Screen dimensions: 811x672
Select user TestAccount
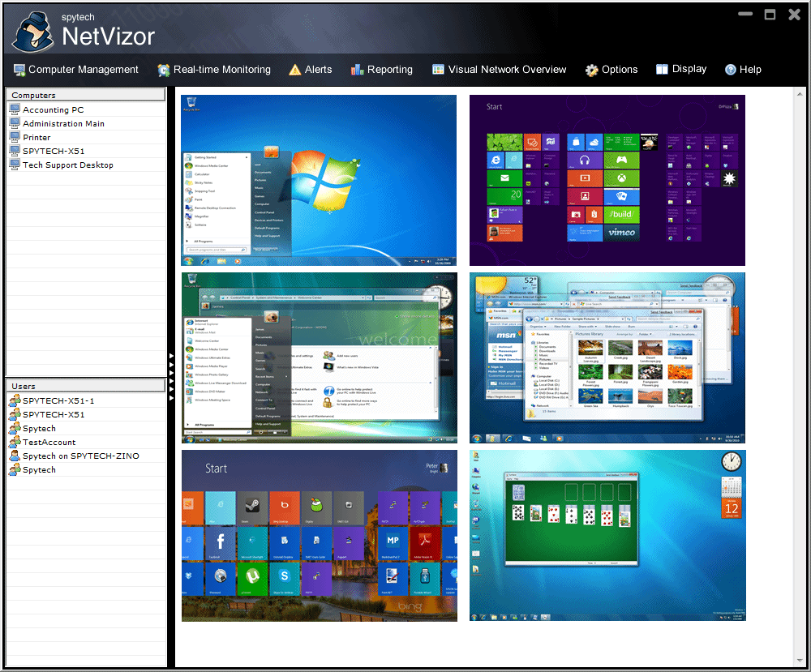[x=87, y=442]
